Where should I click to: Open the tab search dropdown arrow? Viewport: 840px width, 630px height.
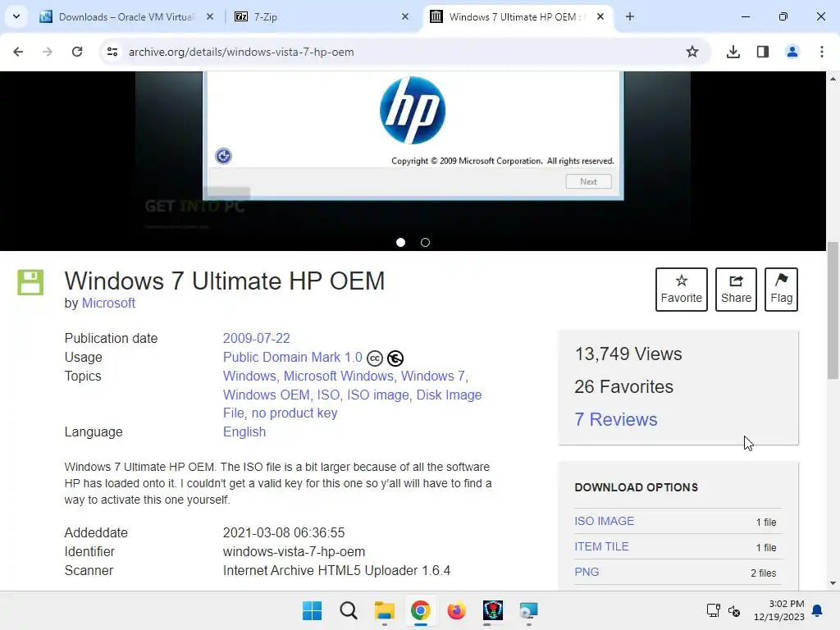click(x=16, y=16)
